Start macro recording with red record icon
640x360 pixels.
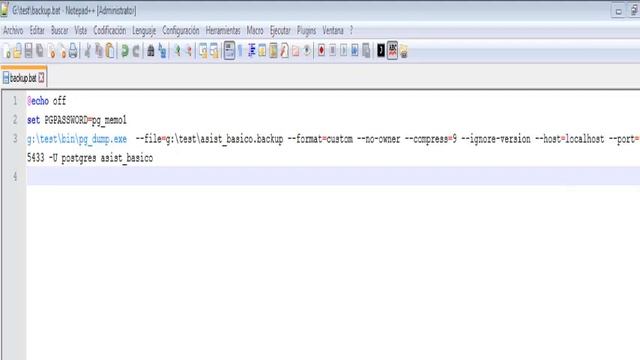[322, 51]
